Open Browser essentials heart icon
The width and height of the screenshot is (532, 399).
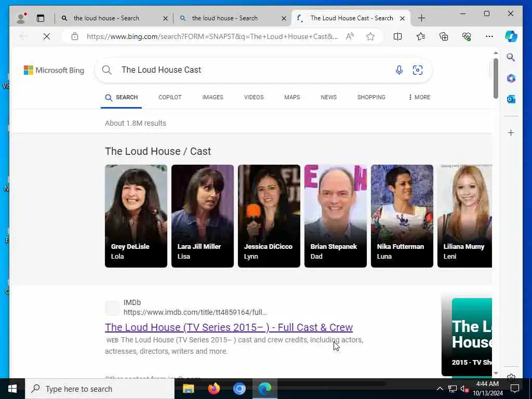pyautogui.click(x=467, y=36)
